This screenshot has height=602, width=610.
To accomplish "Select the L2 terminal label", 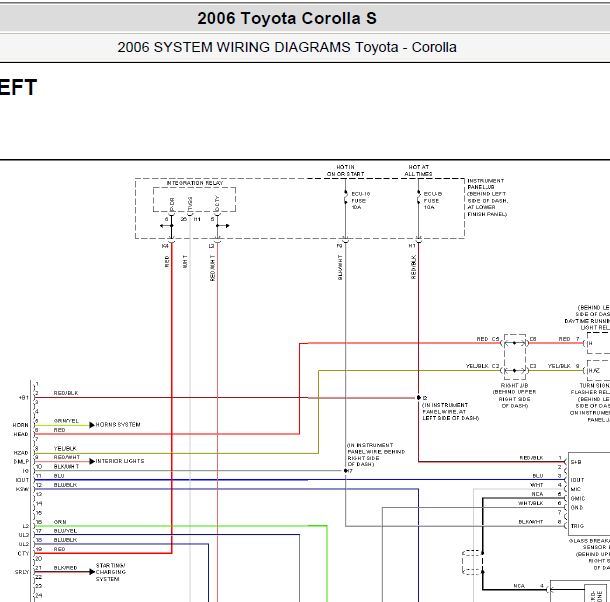I will 26,526.
